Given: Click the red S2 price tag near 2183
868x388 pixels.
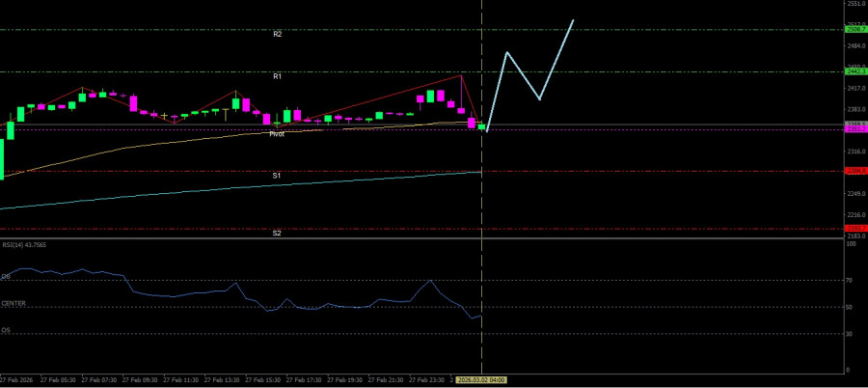Looking at the screenshot, I should tap(854, 229).
